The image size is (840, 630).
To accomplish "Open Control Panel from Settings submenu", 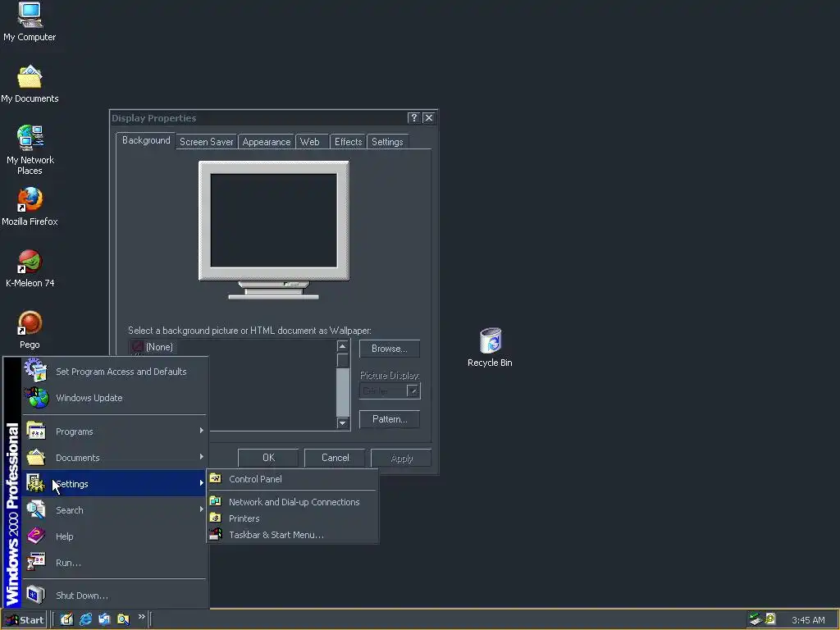I will click(x=293, y=479).
